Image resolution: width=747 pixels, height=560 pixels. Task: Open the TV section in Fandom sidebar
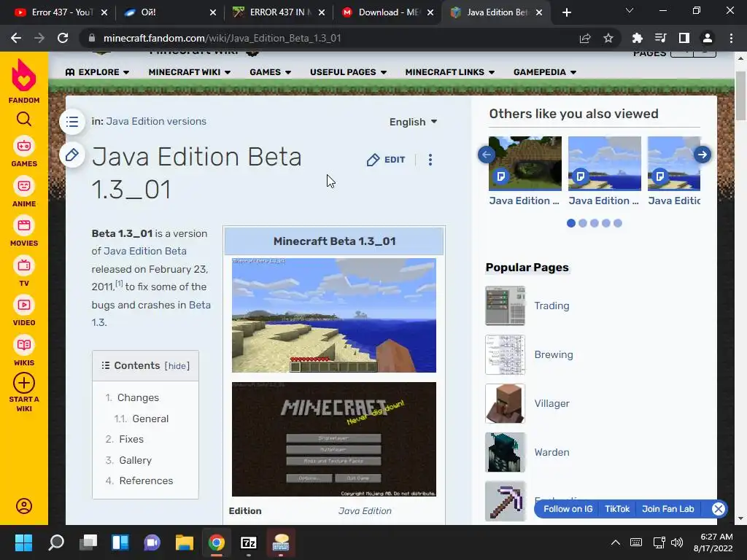[24, 271]
